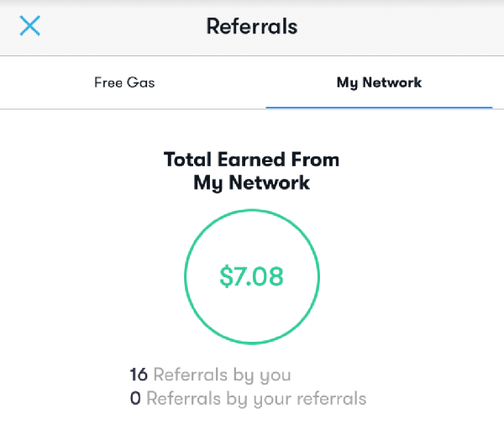This screenshot has width=504, height=430.
Task: Click the word 'Network' in the active tab
Action: click(392, 82)
